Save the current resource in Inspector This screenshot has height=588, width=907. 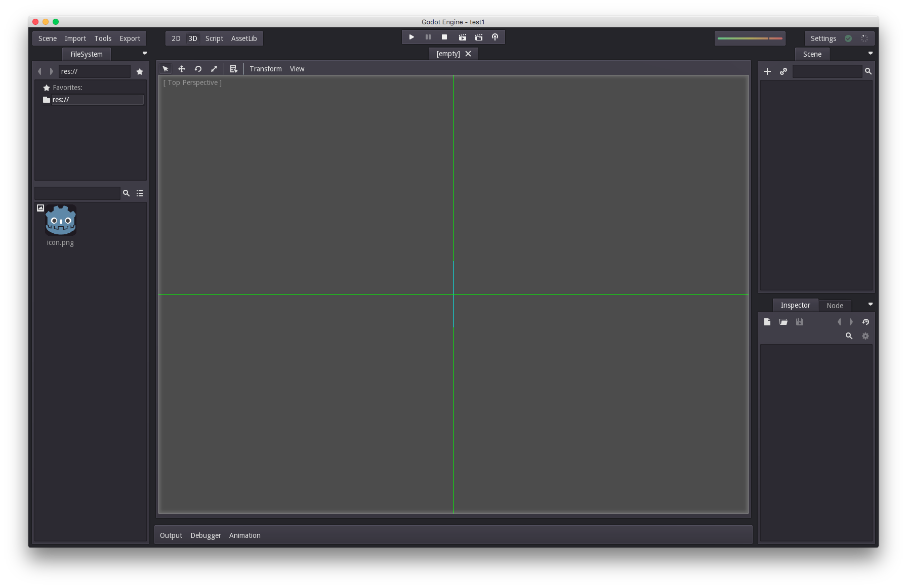coord(800,322)
